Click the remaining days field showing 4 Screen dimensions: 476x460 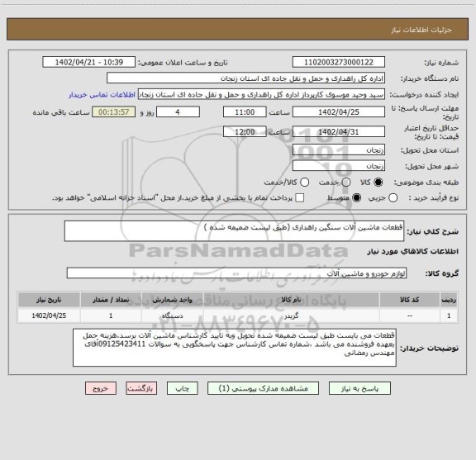click(x=178, y=112)
